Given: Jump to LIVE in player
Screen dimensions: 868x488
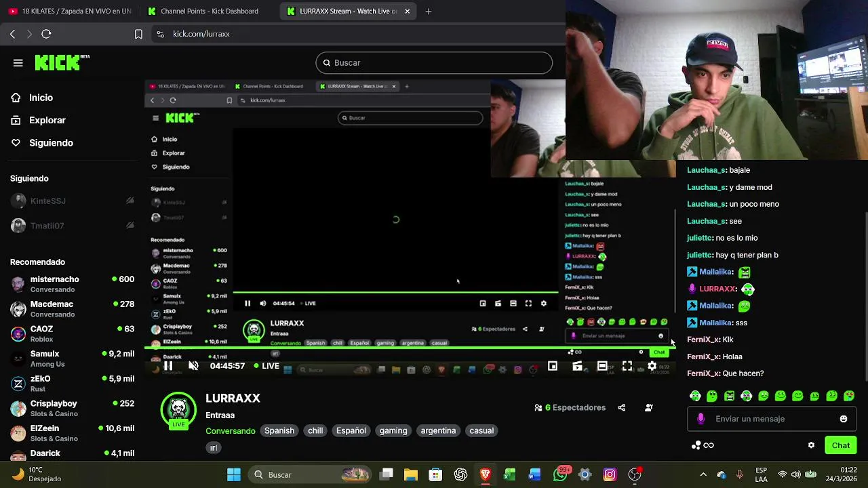Looking at the screenshot, I should [x=267, y=366].
